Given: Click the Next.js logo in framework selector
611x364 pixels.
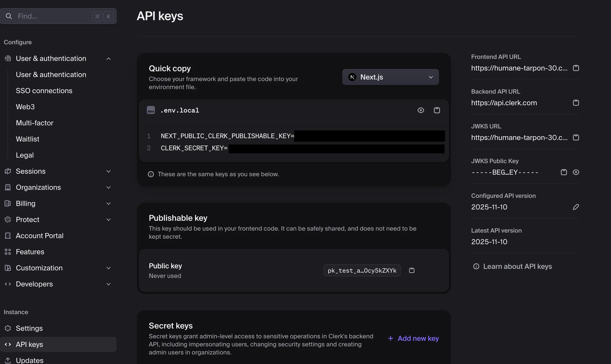Looking at the screenshot, I should click(x=352, y=77).
